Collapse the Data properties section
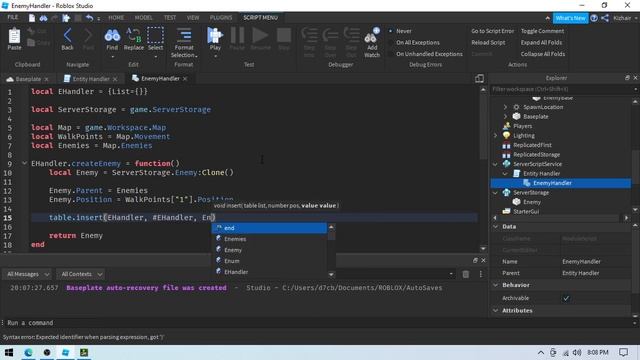 tap(496, 227)
